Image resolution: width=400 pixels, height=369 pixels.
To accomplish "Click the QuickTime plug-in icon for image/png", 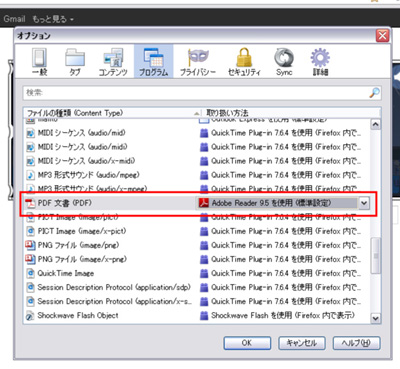I will 204,245.
